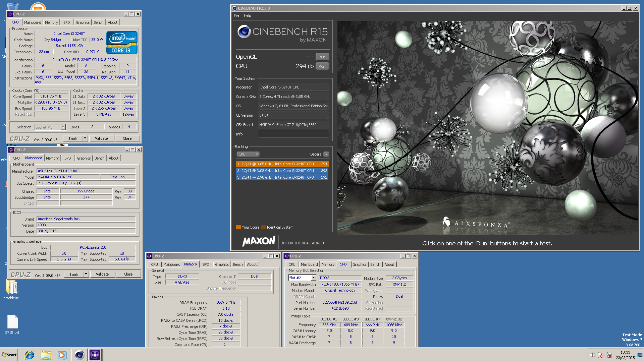
Task: Click the Intel Core i3 logo in CPU-Z
Action: tap(122, 43)
